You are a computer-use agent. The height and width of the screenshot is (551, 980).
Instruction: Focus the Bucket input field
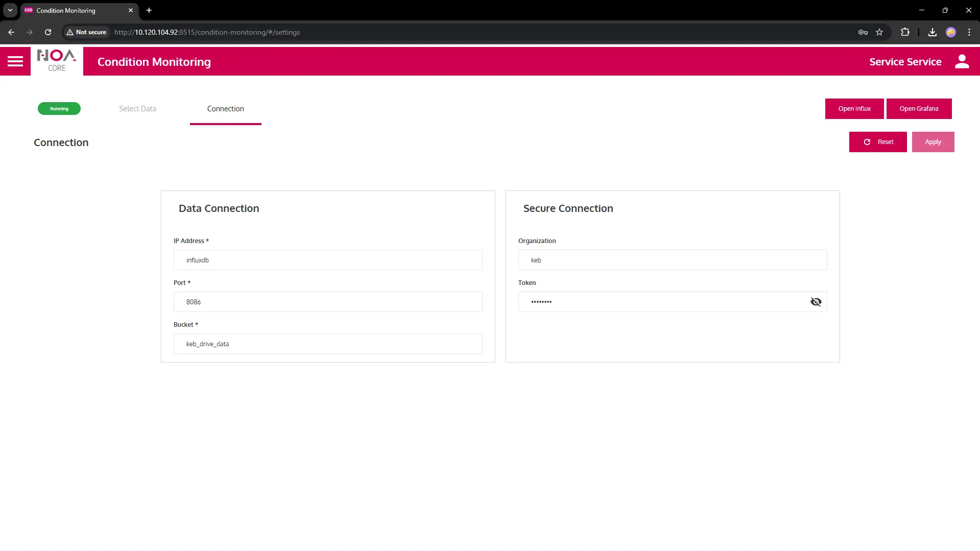[x=327, y=344]
